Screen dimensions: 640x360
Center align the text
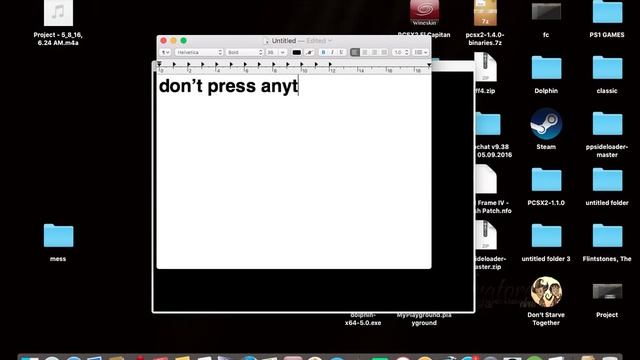(365, 52)
